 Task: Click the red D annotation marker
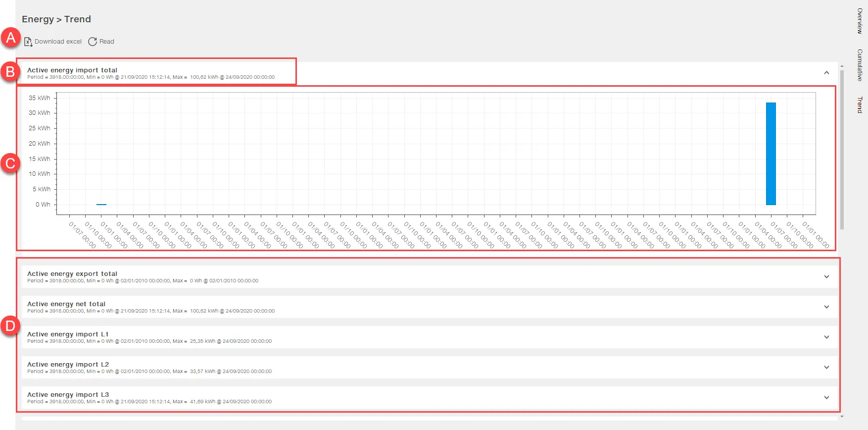(10, 326)
